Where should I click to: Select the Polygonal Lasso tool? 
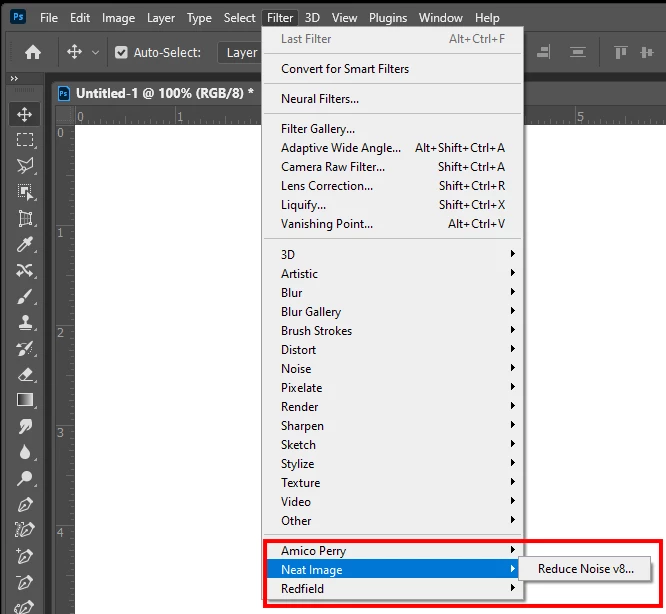tap(25, 166)
